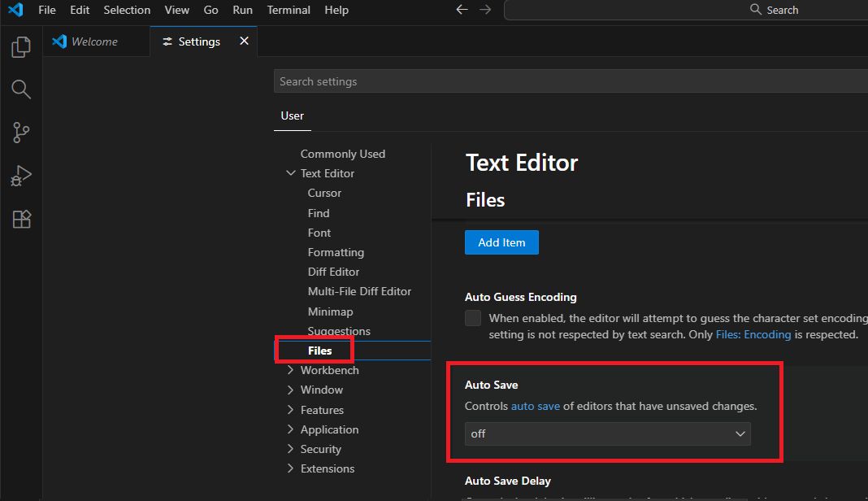
Task: Select Suggestions in settings tree
Action: 339,331
